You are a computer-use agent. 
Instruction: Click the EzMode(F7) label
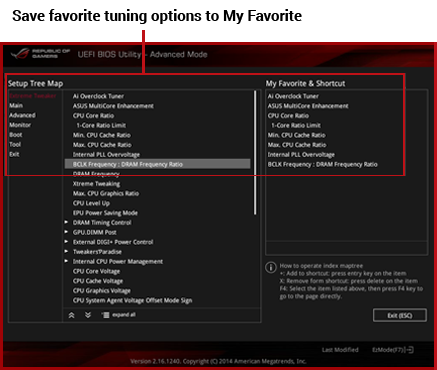(388, 350)
